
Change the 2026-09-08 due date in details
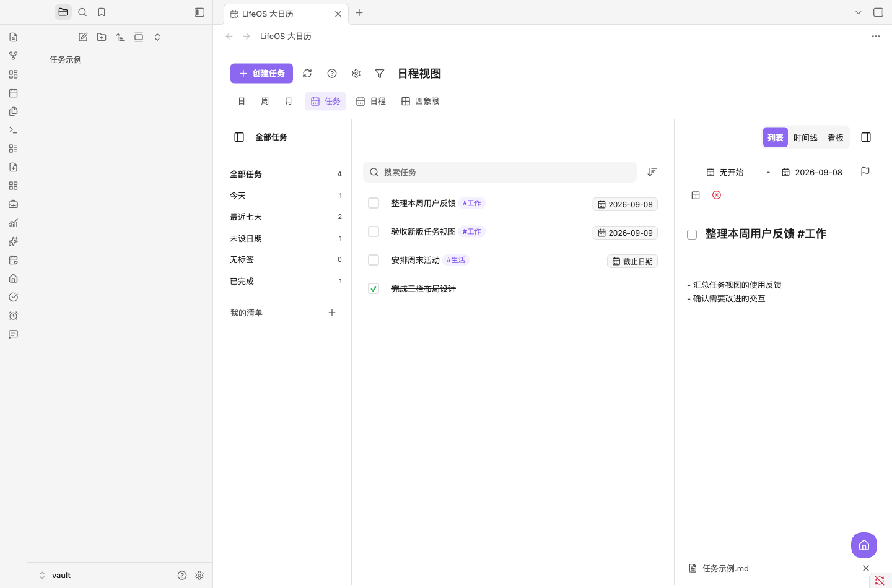pyautogui.click(x=812, y=172)
